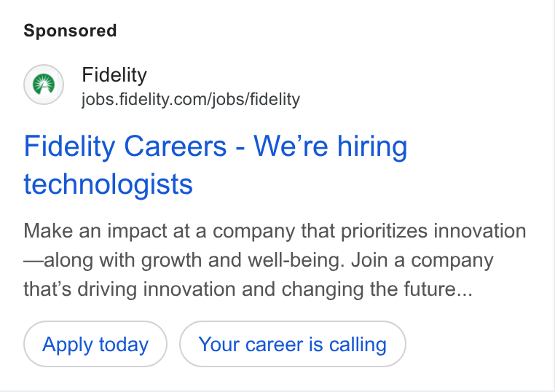The height and width of the screenshot is (392, 555).
Task: Select the Make an impact description line
Action: pyautogui.click(x=275, y=231)
